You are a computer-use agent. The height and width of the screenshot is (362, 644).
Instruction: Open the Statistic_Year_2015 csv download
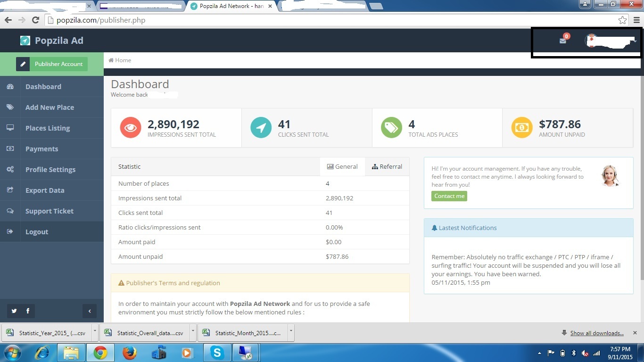[47, 333]
